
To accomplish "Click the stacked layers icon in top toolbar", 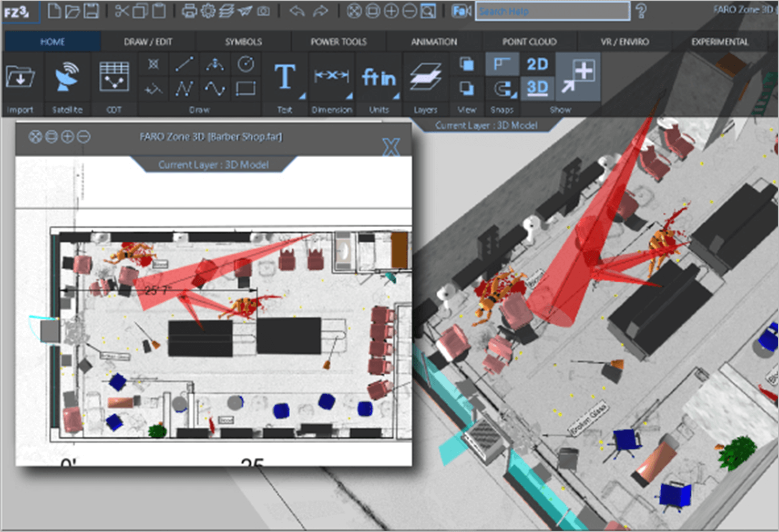I will coord(227,11).
